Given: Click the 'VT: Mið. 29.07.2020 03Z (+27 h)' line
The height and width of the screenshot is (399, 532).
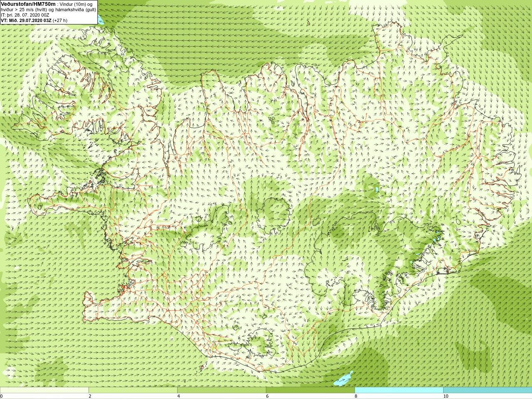Looking at the screenshot, I should pyautogui.click(x=34, y=20).
